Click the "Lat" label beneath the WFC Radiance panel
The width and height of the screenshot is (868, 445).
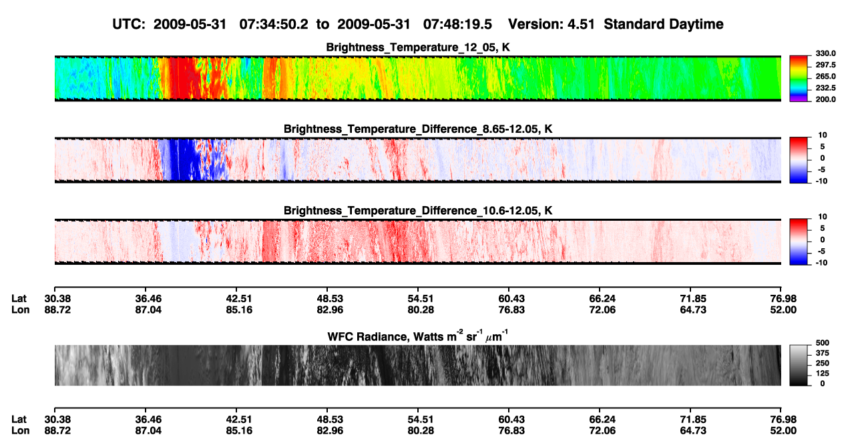point(19,419)
